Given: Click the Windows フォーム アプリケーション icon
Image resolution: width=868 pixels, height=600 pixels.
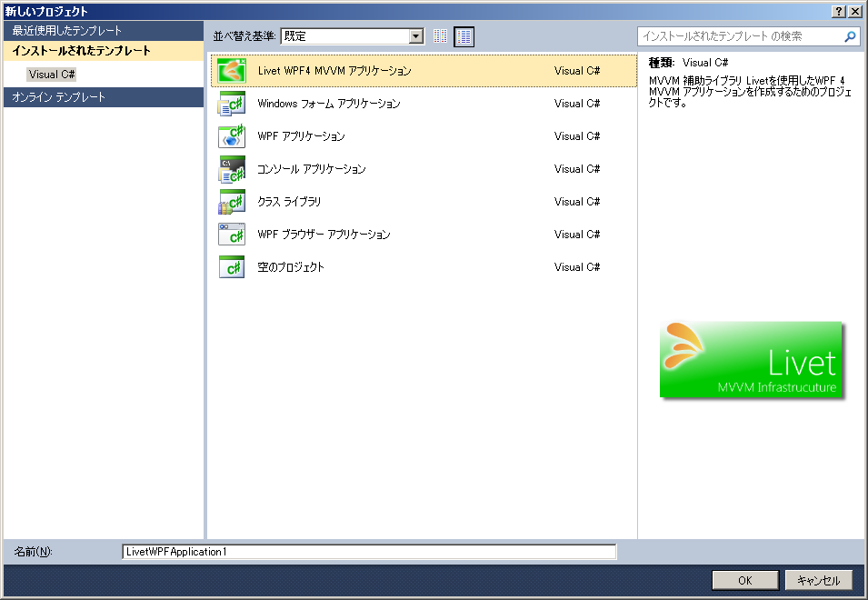Looking at the screenshot, I should pyautogui.click(x=232, y=104).
